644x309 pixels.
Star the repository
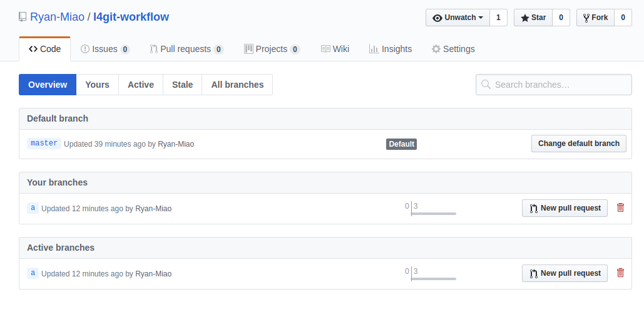click(x=533, y=18)
